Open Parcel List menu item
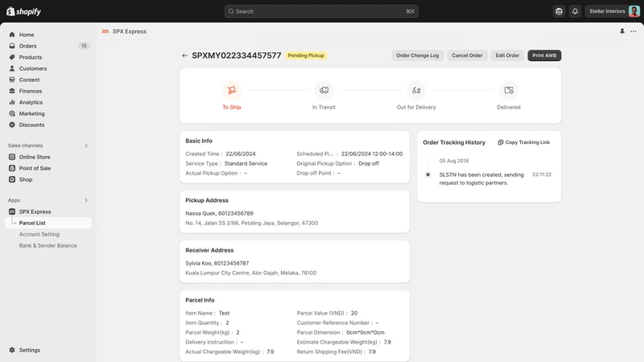The height and width of the screenshot is (362, 644). pos(48,223)
